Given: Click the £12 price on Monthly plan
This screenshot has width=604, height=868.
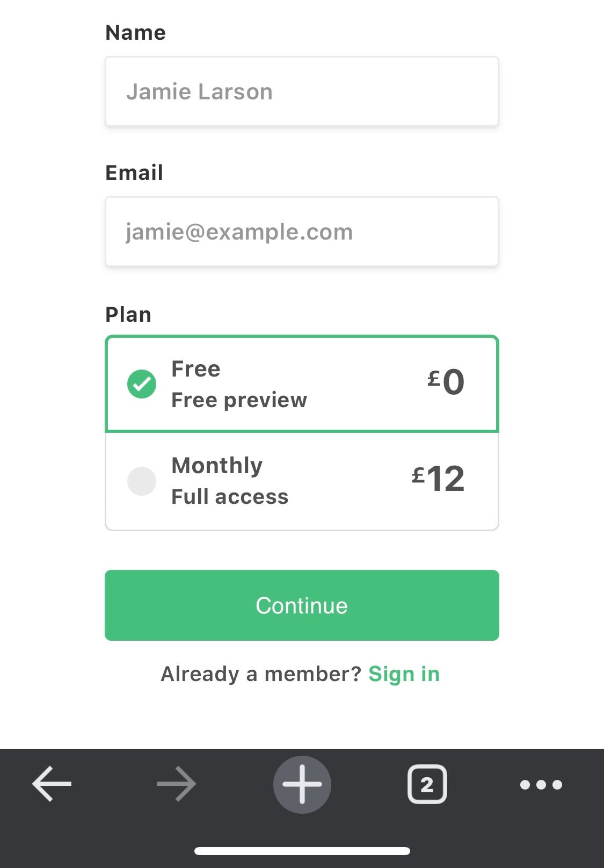Looking at the screenshot, I should pyautogui.click(x=438, y=479).
